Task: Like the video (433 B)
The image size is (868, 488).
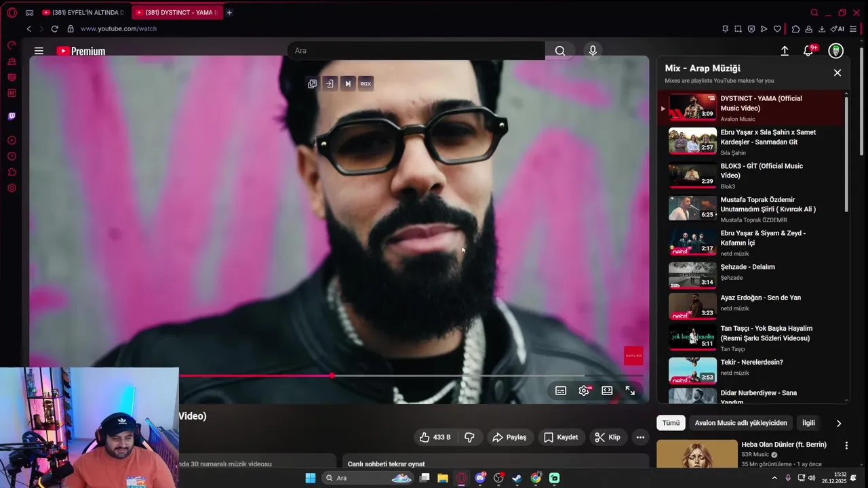Action: pos(435,437)
